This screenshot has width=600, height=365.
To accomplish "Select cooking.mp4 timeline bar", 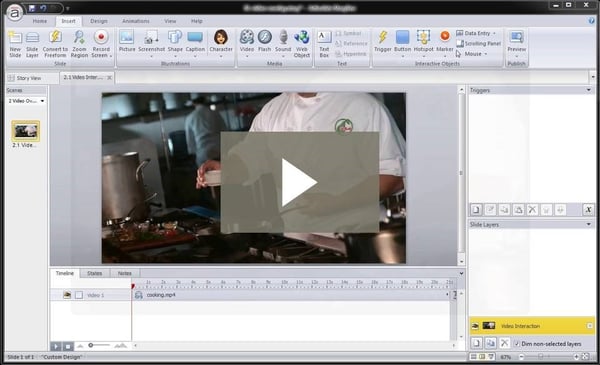I will point(291,295).
